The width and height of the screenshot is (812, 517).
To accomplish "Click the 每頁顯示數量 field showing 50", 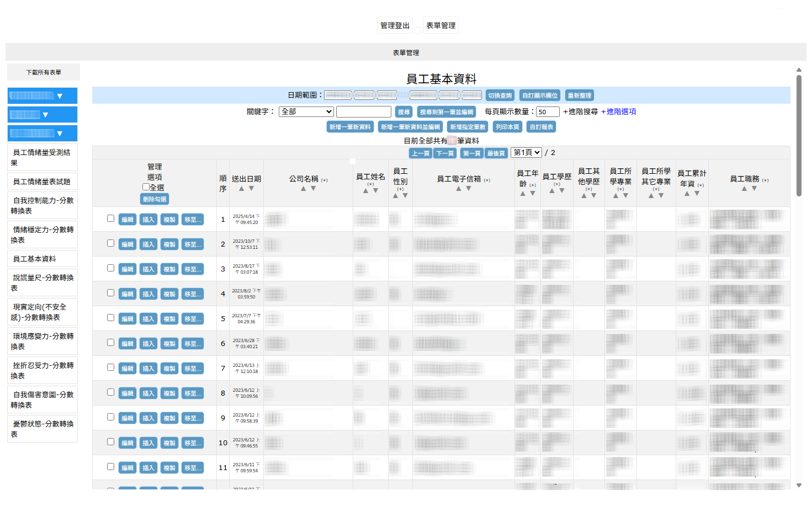I will tap(548, 111).
